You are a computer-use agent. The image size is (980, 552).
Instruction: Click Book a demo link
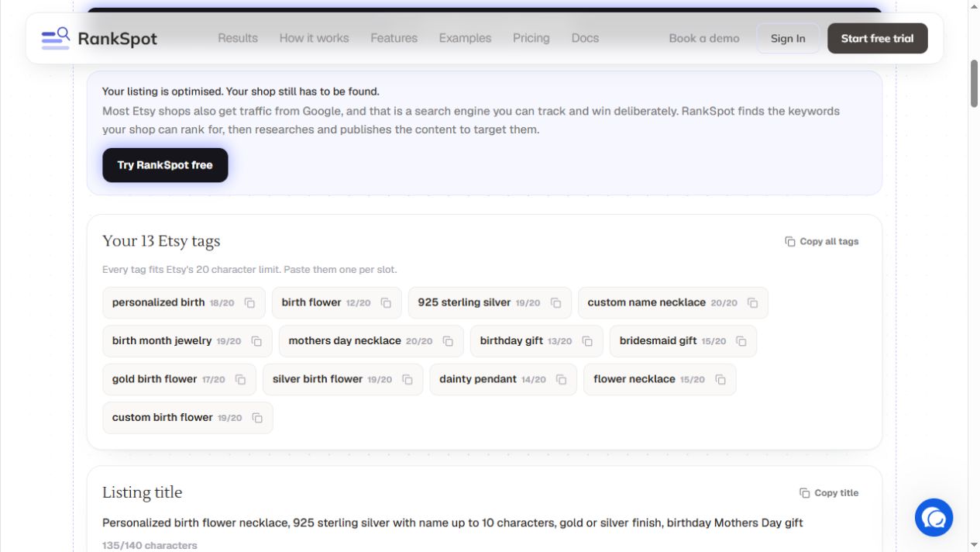tap(704, 38)
